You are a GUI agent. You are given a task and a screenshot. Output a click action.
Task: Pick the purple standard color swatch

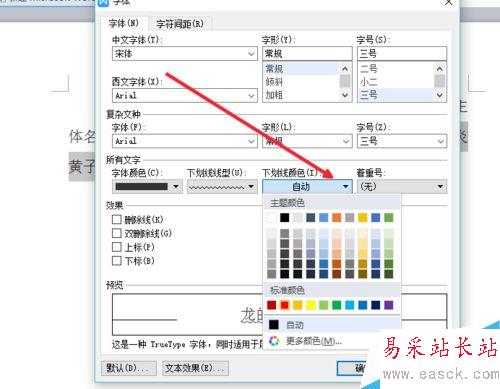(x=389, y=305)
